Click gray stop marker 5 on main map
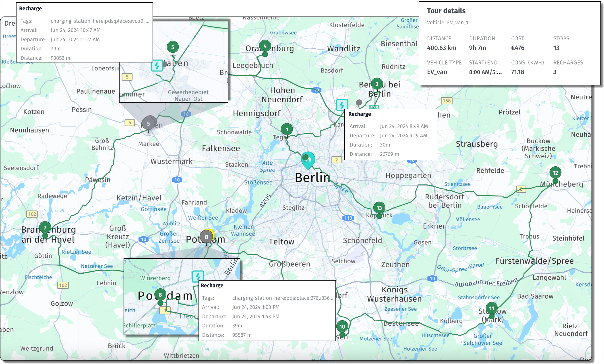The height and width of the screenshot is (364, 604). coord(149,124)
